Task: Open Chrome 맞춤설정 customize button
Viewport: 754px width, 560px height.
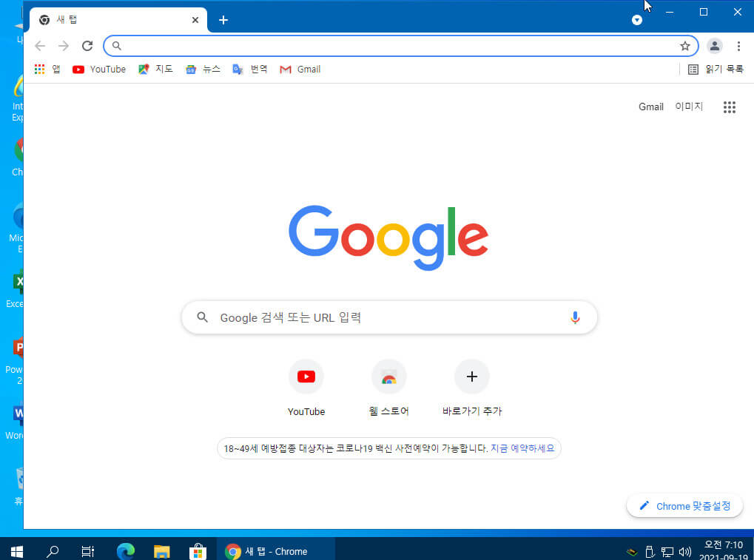Action: [684, 506]
